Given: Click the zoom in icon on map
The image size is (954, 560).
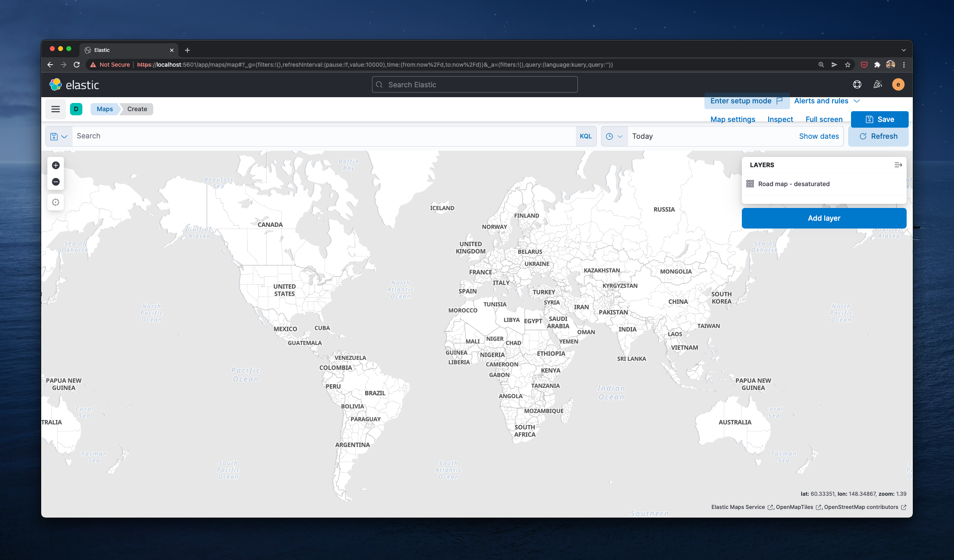Looking at the screenshot, I should pos(55,166).
